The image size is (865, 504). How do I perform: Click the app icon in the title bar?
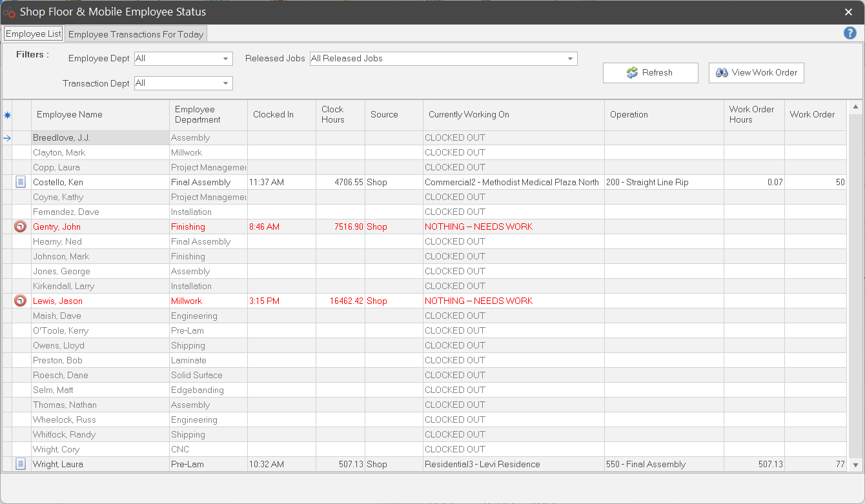click(x=9, y=12)
